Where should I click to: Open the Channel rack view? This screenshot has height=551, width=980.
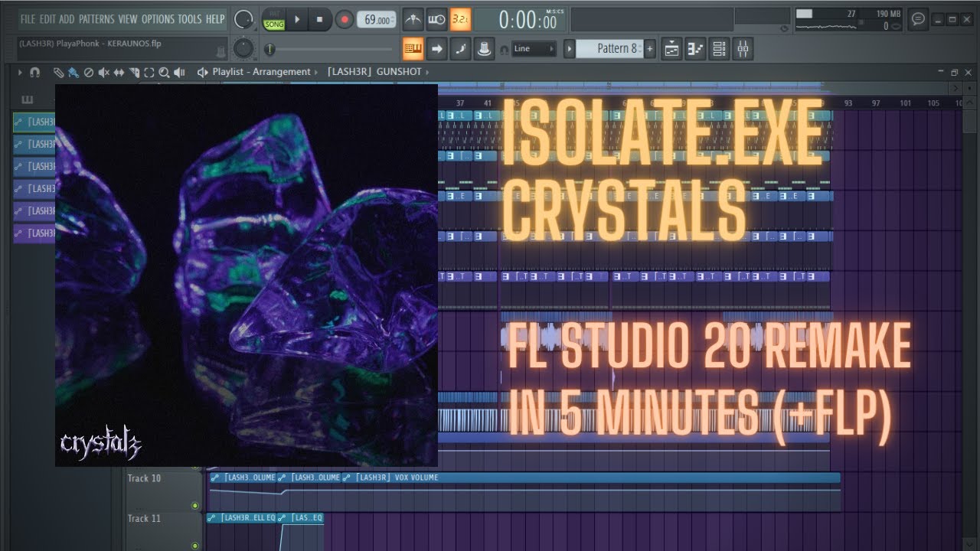(720, 49)
